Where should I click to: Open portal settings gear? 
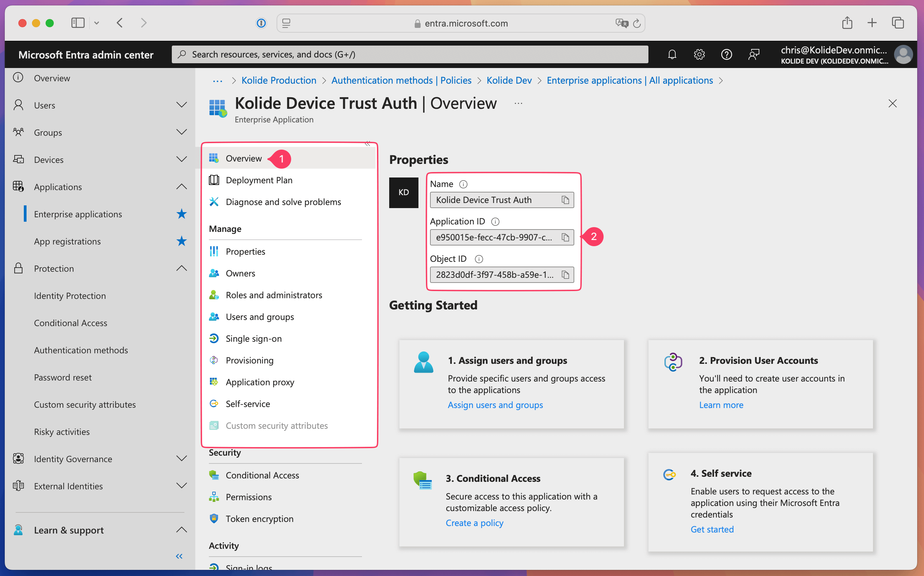[699, 54]
